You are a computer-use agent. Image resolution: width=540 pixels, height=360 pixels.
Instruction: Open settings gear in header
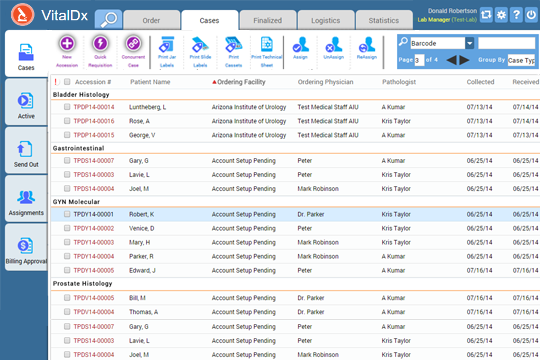[x=501, y=14]
